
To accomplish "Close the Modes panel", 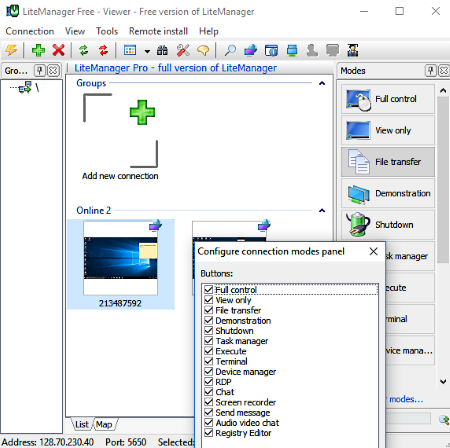I will pos(444,71).
